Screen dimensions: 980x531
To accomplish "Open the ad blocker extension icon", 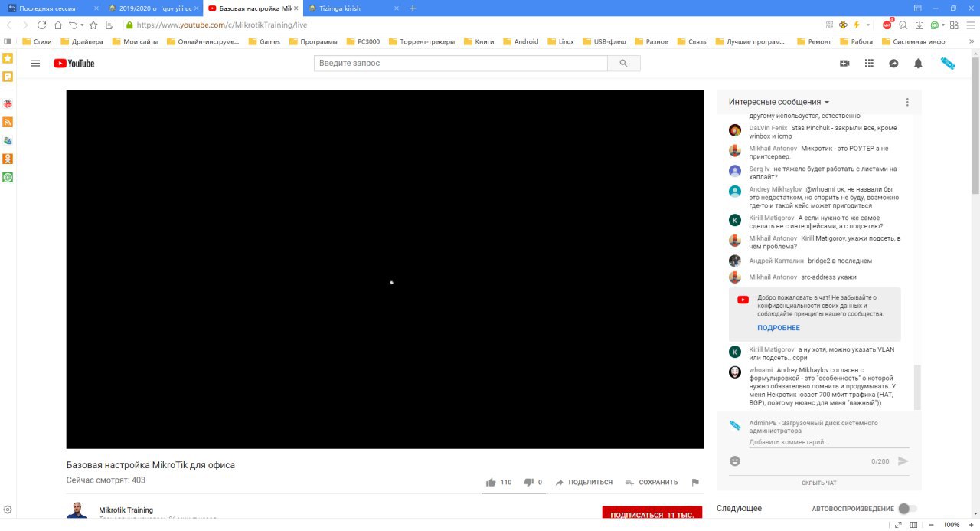I will 887,25.
